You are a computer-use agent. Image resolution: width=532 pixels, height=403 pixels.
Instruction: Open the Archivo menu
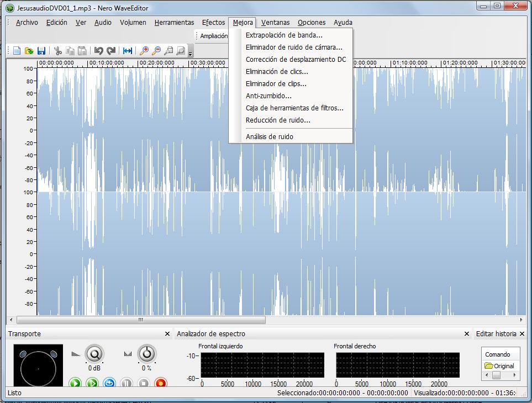(x=27, y=23)
